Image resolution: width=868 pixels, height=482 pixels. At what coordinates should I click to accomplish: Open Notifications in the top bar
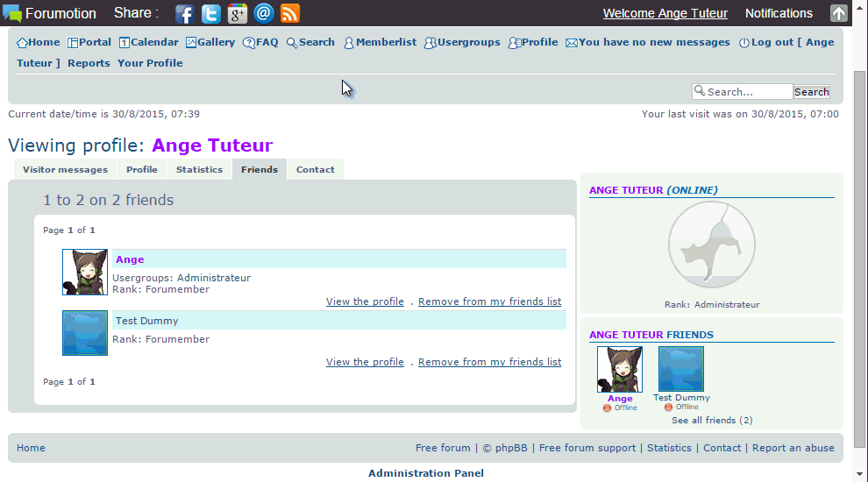tap(779, 13)
